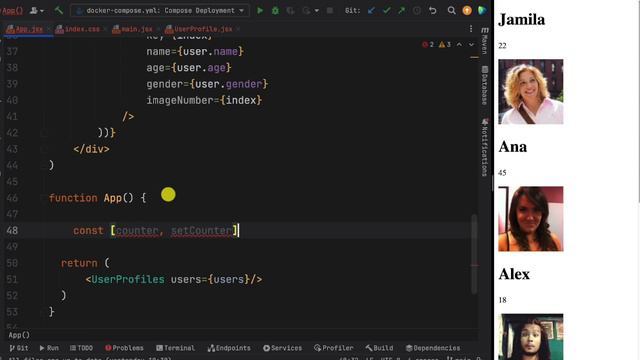640x360 pixels.
Task: Run with coverage icon in toolbar
Action: point(290,10)
